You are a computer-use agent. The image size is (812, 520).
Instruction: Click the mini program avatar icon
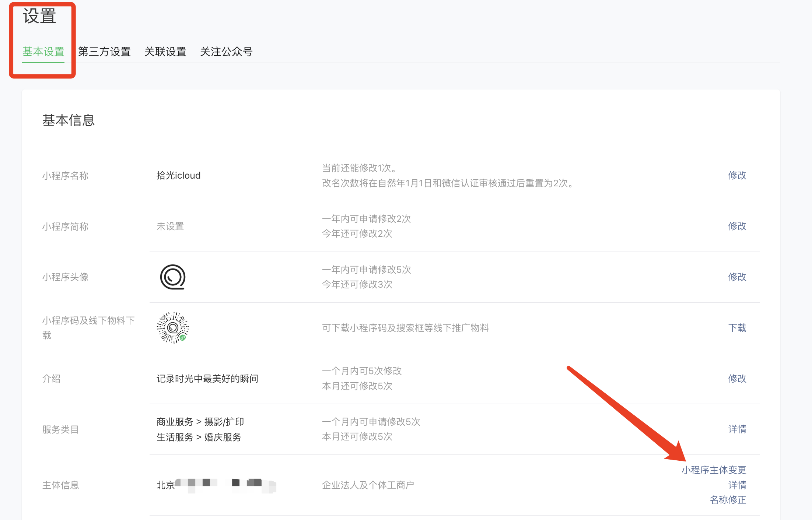pyautogui.click(x=172, y=277)
